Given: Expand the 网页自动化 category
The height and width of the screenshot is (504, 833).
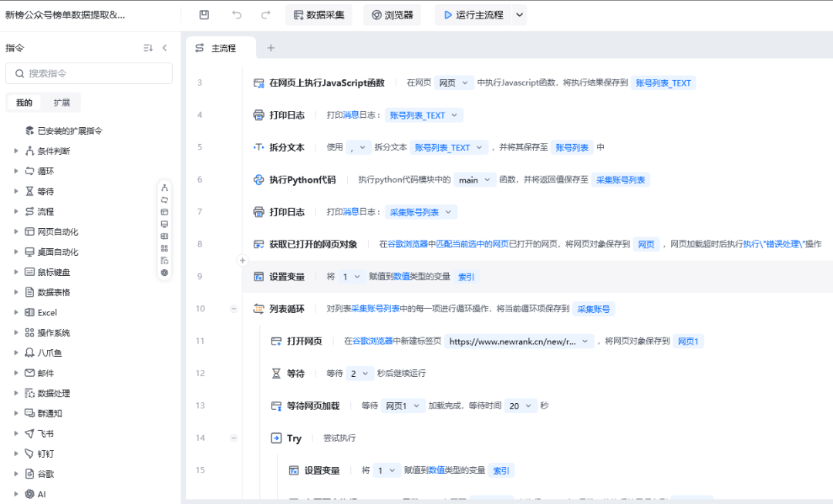Looking at the screenshot, I should [x=16, y=231].
